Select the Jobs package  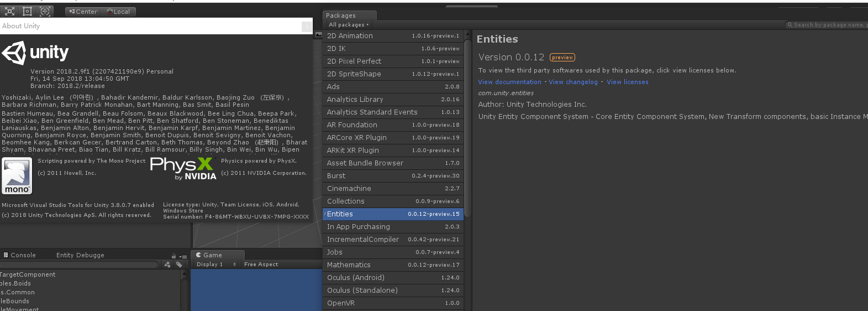393,252
